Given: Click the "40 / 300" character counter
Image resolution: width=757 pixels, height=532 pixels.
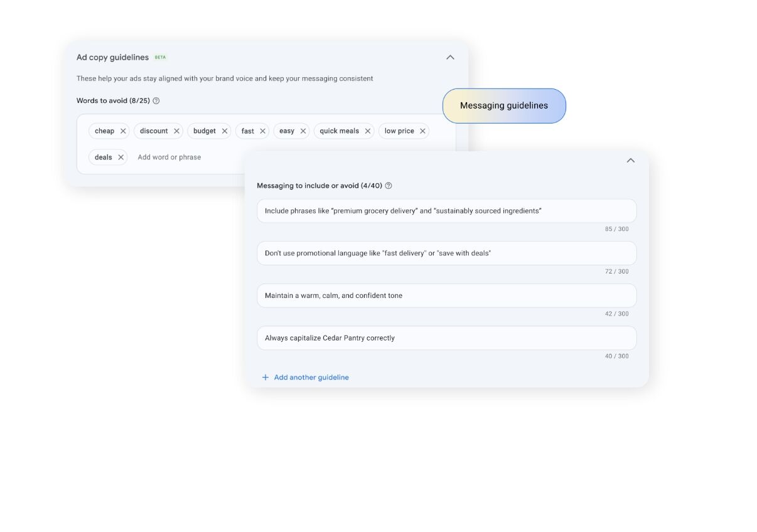Looking at the screenshot, I should pyautogui.click(x=616, y=356).
